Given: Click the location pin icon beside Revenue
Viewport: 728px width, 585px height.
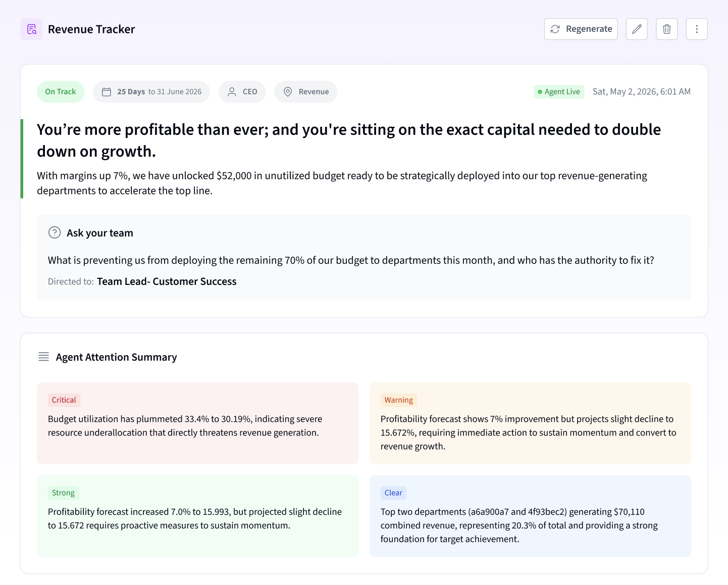Looking at the screenshot, I should tap(288, 91).
